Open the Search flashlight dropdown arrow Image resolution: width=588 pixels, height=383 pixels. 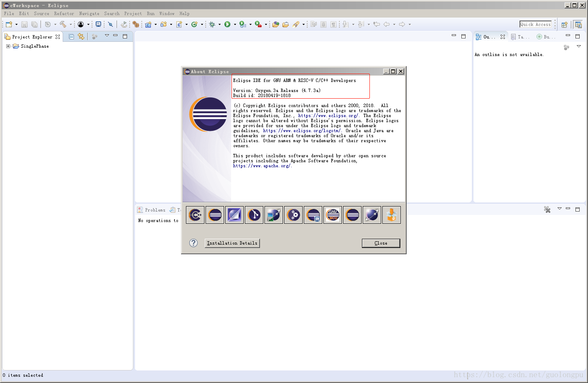click(x=303, y=25)
